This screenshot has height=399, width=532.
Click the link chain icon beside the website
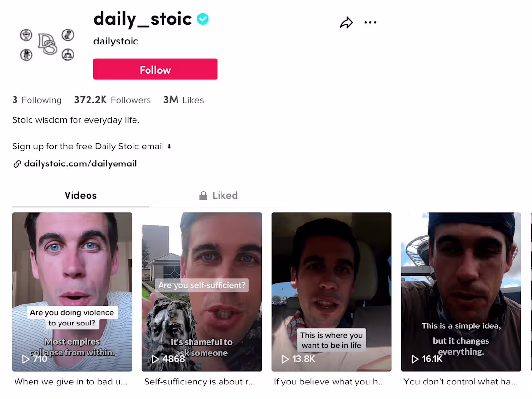pyautogui.click(x=17, y=163)
